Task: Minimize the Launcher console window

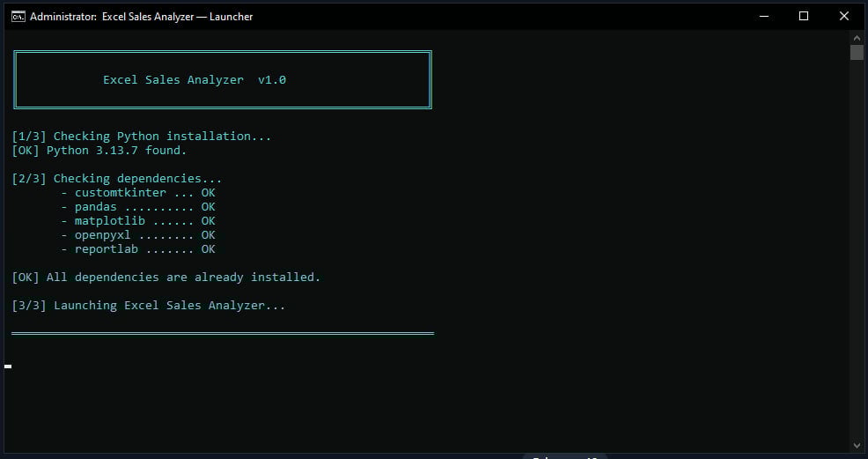Action: 762,16
